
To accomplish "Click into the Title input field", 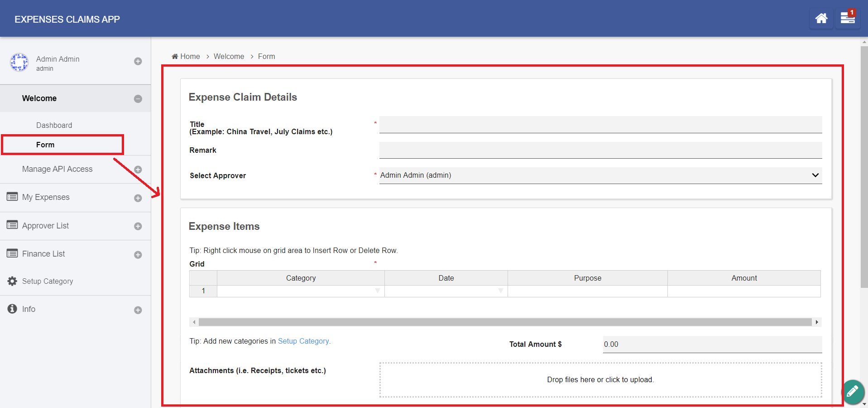I will coord(600,125).
